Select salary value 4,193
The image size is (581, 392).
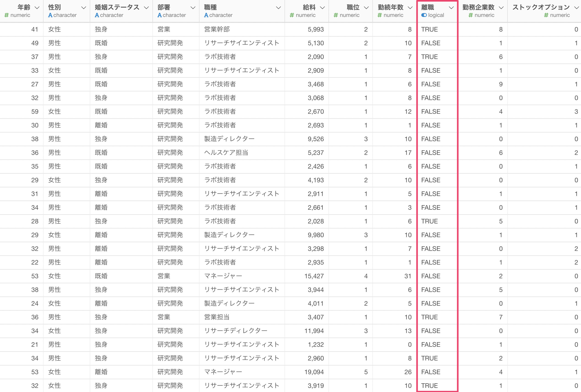[x=315, y=180]
